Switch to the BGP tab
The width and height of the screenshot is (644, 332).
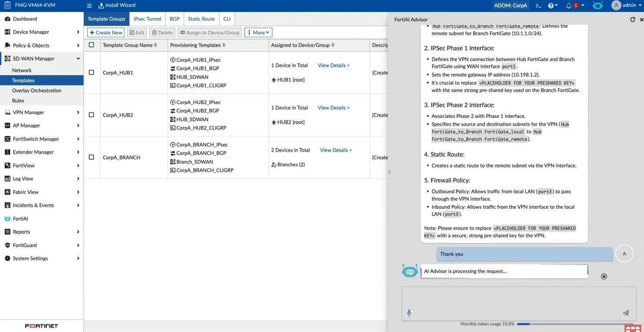174,19
